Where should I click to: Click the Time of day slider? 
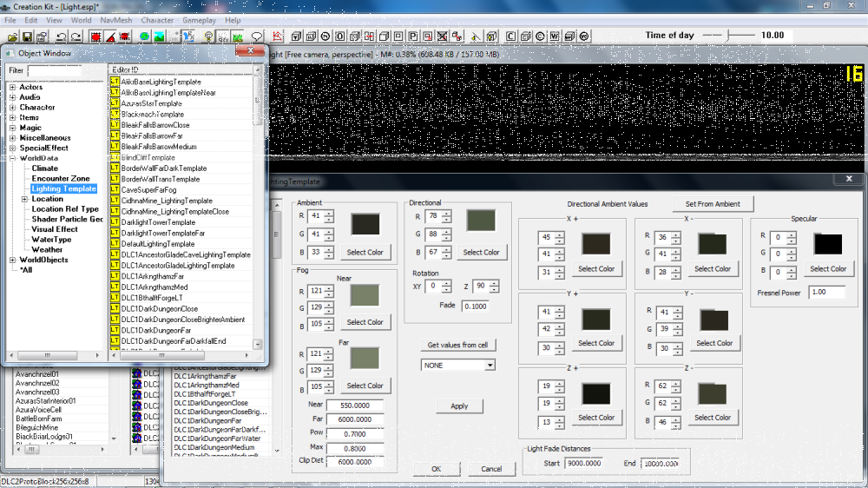point(729,36)
